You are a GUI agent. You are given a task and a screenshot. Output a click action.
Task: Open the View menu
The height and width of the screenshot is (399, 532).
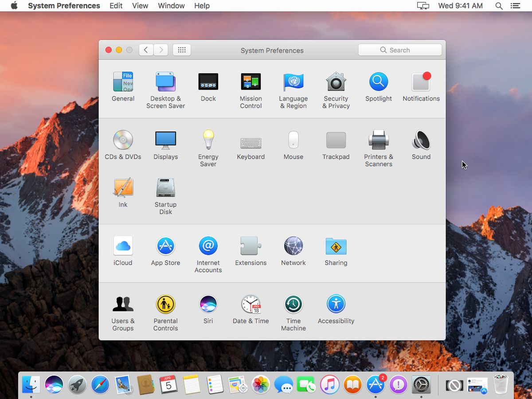tap(140, 6)
